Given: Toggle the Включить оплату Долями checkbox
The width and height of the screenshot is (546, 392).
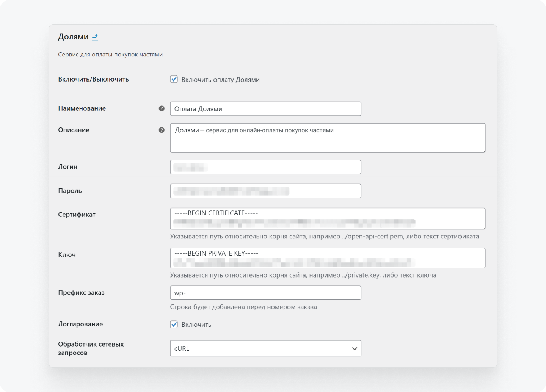Looking at the screenshot, I should tap(174, 79).
